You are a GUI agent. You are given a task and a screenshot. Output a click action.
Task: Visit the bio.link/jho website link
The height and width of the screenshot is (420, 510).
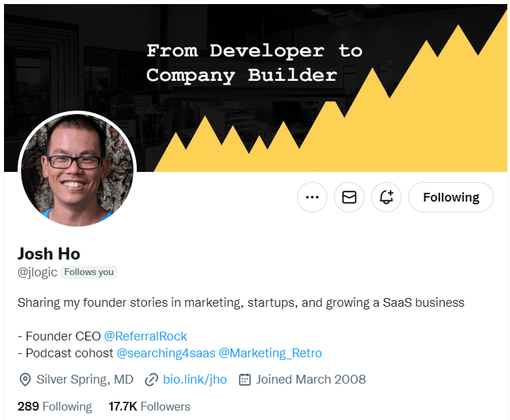195,380
